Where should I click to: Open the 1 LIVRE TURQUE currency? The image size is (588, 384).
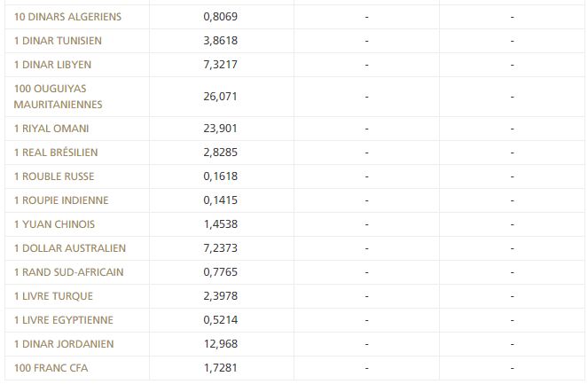[x=53, y=296]
